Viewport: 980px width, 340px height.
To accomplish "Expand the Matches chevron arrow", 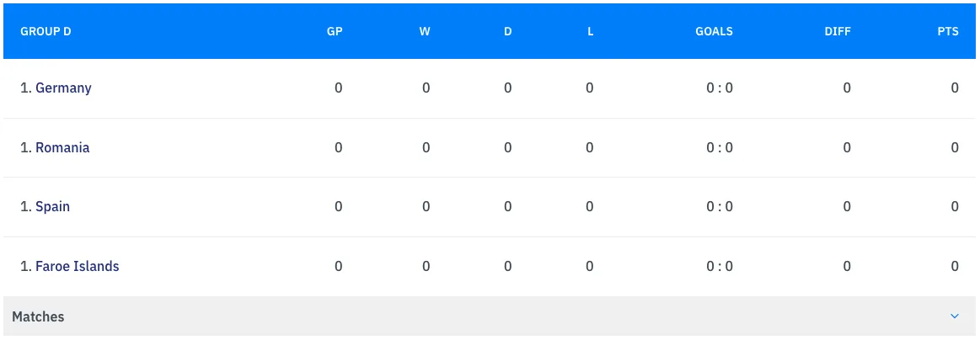I will (955, 316).
